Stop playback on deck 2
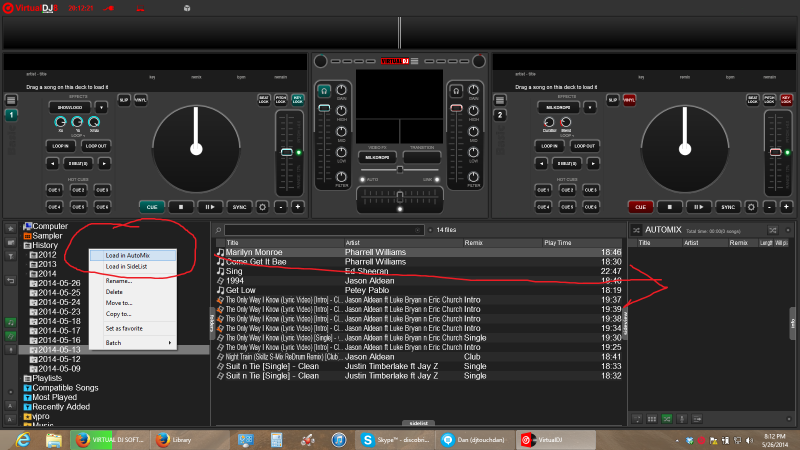The width and height of the screenshot is (800, 450). 669,207
